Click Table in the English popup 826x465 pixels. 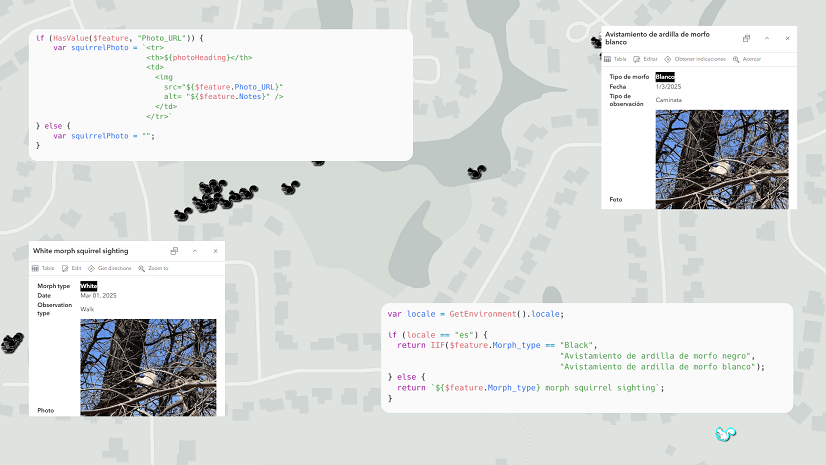point(43,269)
